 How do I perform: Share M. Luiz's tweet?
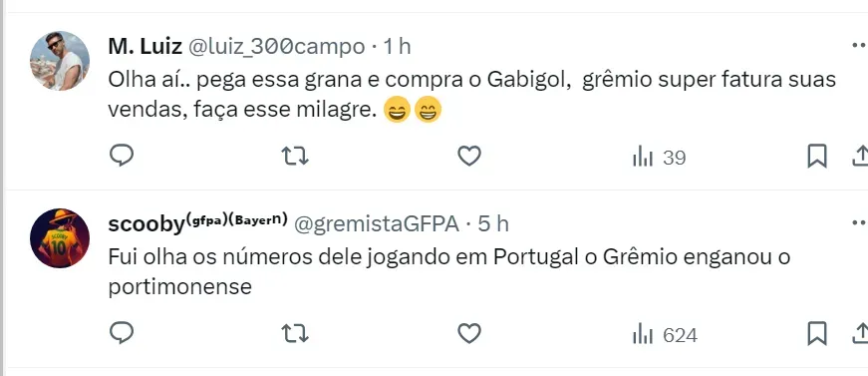point(861,157)
